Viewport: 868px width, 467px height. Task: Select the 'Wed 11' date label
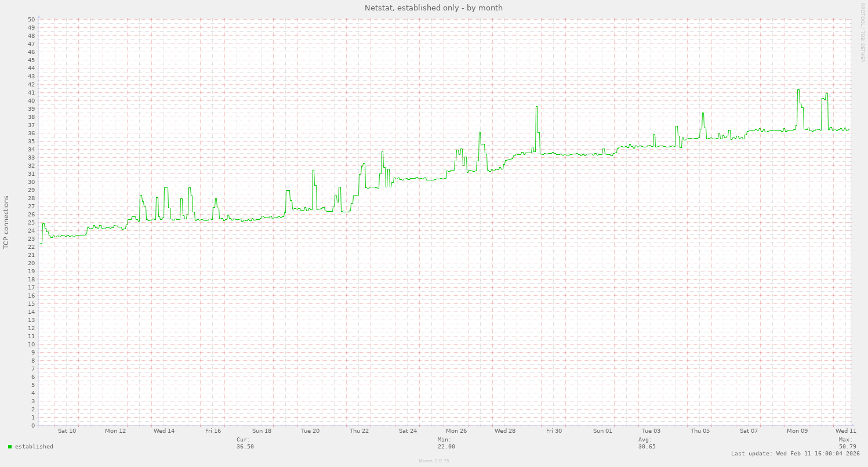pos(845,431)
